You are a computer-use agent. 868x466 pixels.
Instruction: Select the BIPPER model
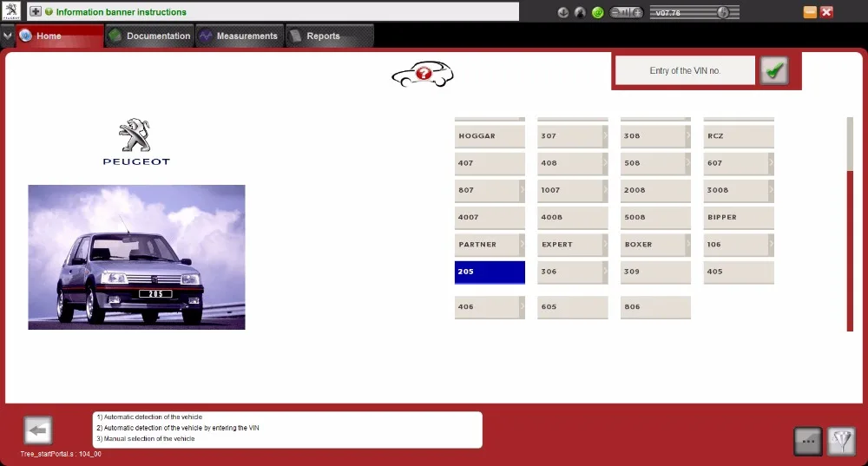point(739,218)
